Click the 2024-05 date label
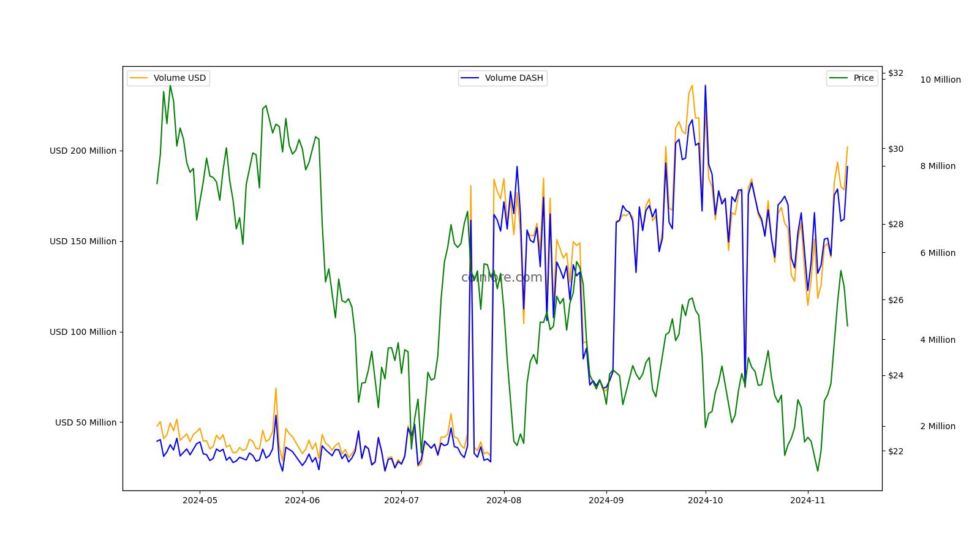The width and height of the screenshot is (980, 551). tap(200, 500)
